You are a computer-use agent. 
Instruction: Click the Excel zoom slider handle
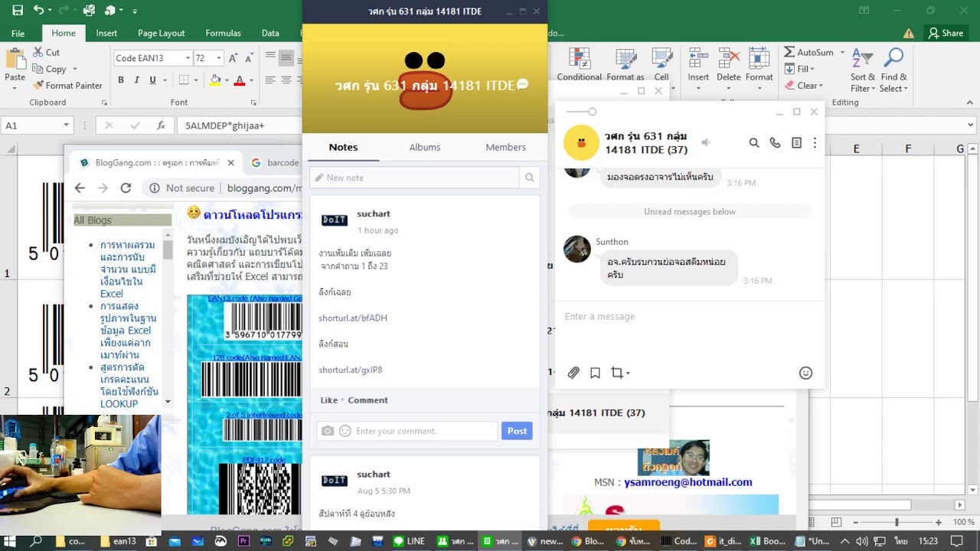[x=897, y=522]
